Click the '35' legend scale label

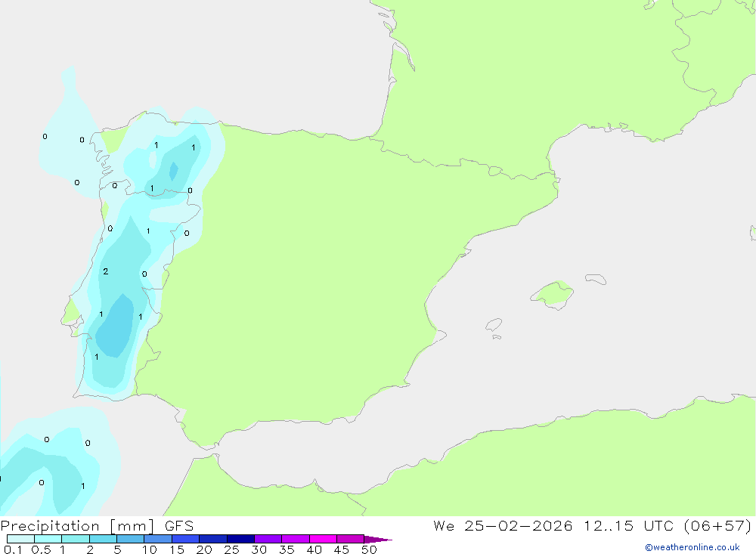287,549
